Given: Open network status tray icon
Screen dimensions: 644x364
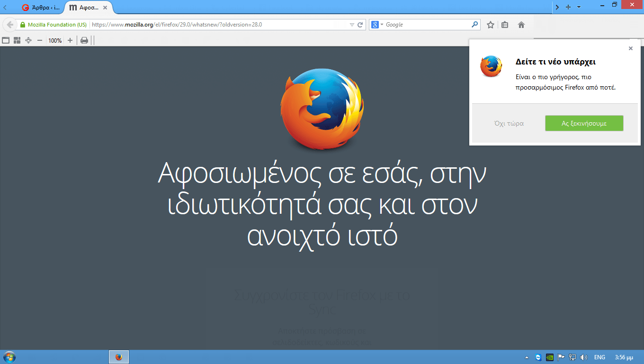Looking at the screenshot, I should tap(572, 357).
